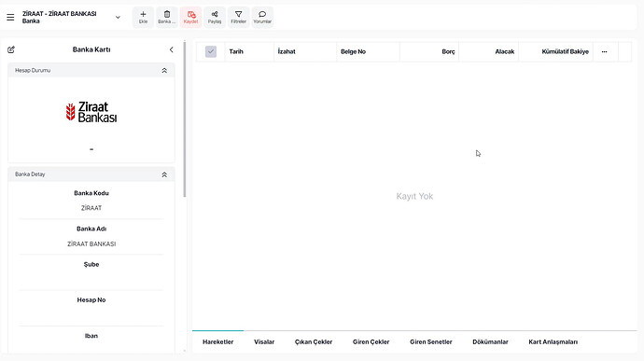Click the Banka Kartı panel vertical scrollbar
This screenshot has height=361, width=644.
click(185, 119)
